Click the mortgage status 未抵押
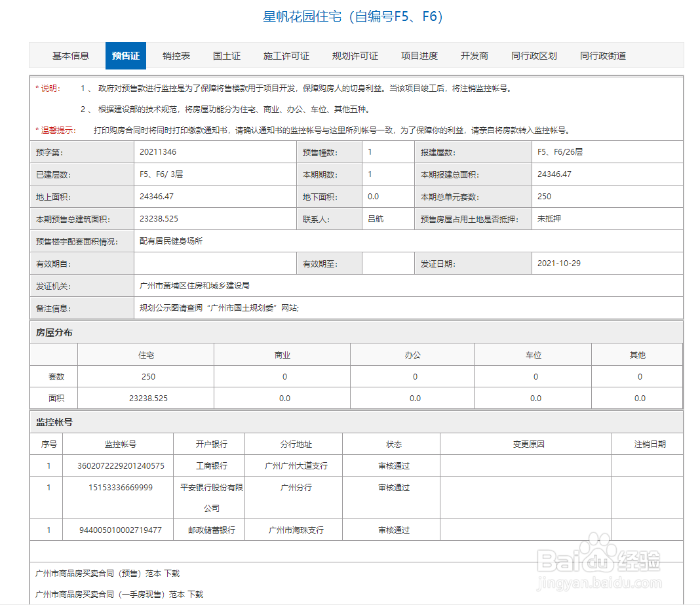The width and height of the screenshot is (700, 607). tap(549, 219)
